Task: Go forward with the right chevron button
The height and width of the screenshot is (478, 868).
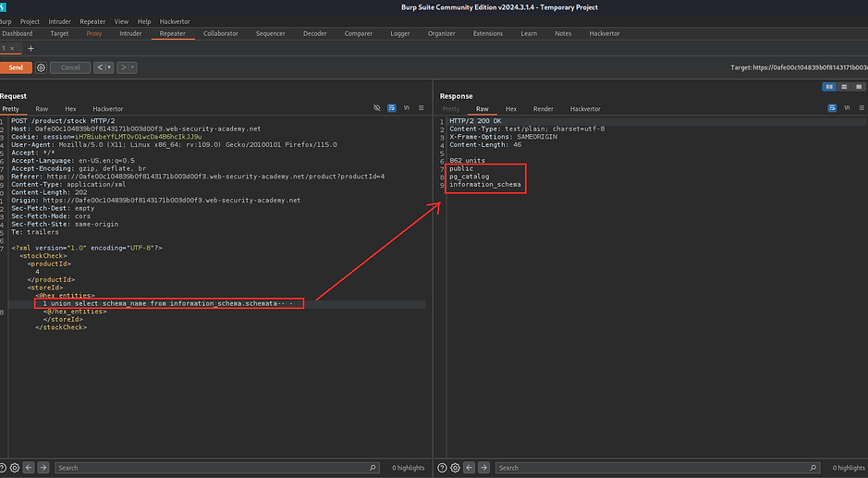Action: [x=123, y=67]
